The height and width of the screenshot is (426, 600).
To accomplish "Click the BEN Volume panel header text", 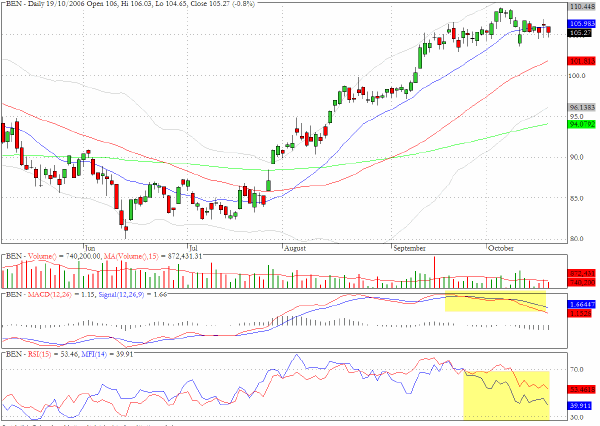I will tap(104, 256).
